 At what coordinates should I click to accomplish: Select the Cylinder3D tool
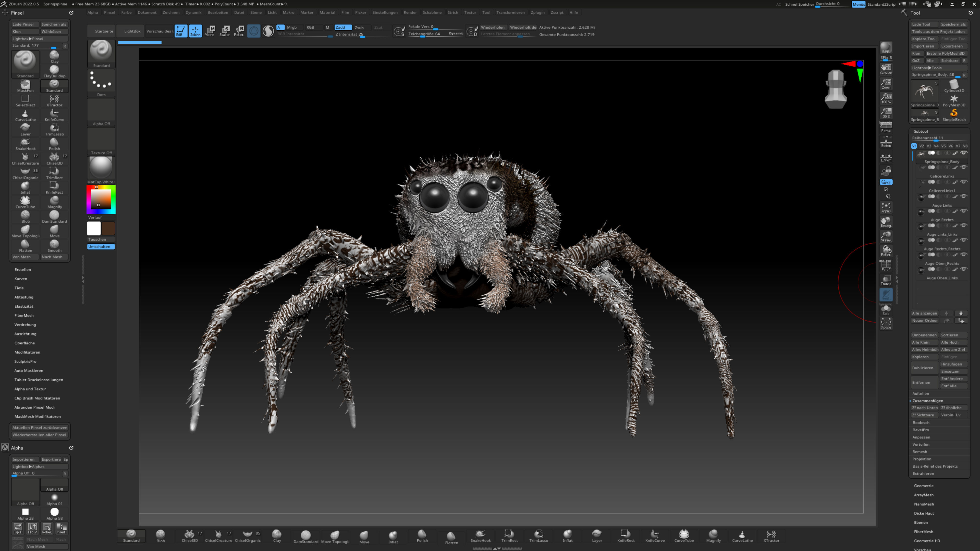click(x=954, y=86)
